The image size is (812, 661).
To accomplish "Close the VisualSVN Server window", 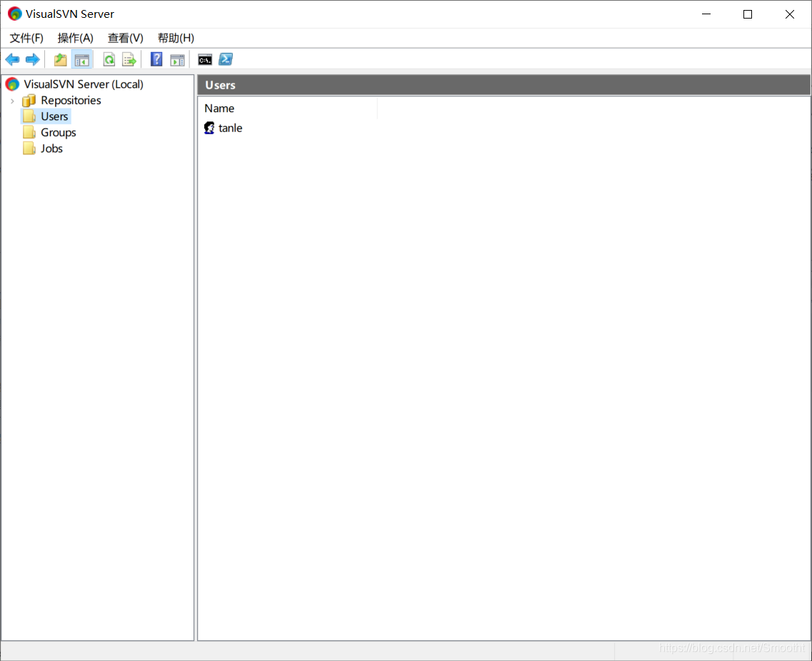I will coord(790,14).
